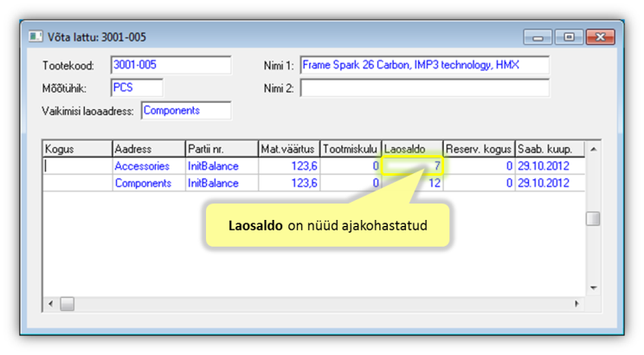Click Mat.väärtus 123,6 in Components row
This screenshot has height=355, width=644.
click(289, 183)
